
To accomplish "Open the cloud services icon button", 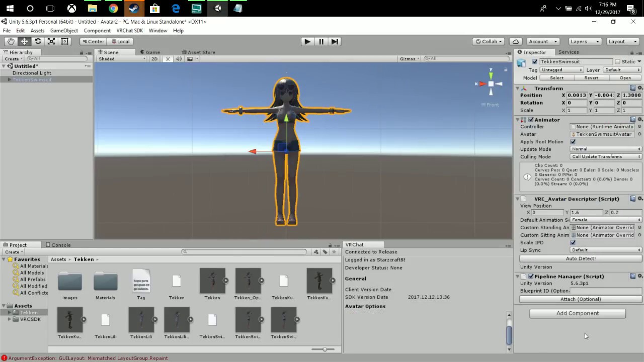I will coord(516,41).
